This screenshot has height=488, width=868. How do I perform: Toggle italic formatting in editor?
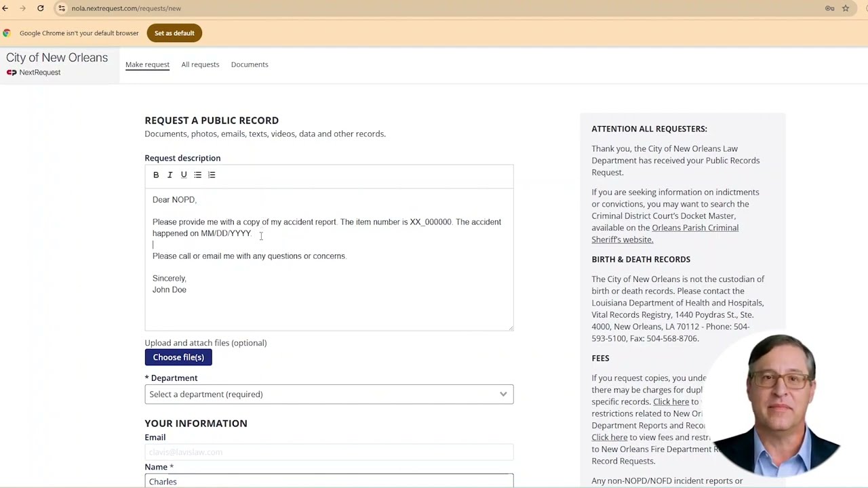tap(170, 175)
